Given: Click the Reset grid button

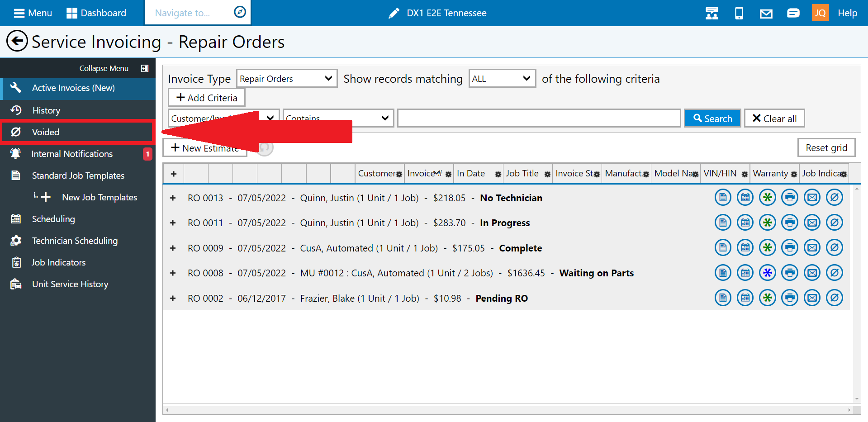Looking at the screenshot, I should [x=826, y=148].
